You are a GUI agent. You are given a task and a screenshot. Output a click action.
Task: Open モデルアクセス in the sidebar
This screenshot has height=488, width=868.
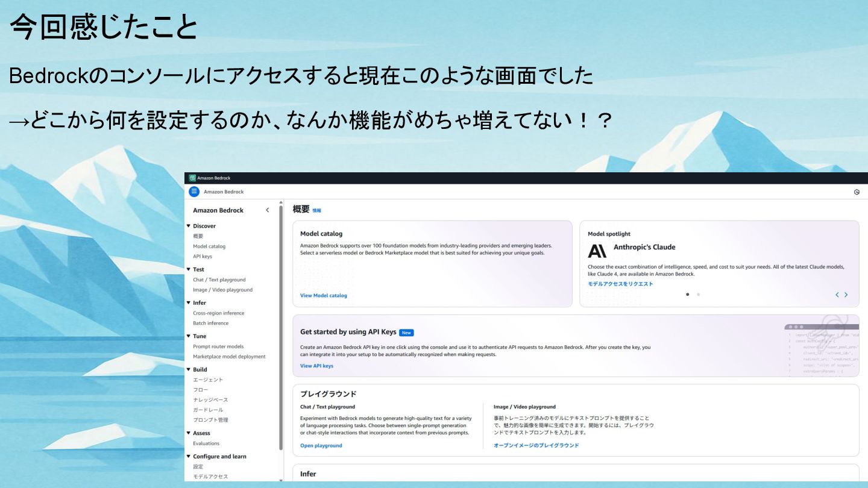pyautogui.click(x=210, y=477)
